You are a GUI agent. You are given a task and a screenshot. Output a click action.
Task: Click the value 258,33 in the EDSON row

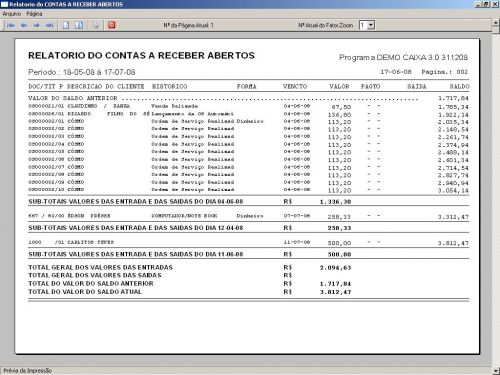point(339,217)
